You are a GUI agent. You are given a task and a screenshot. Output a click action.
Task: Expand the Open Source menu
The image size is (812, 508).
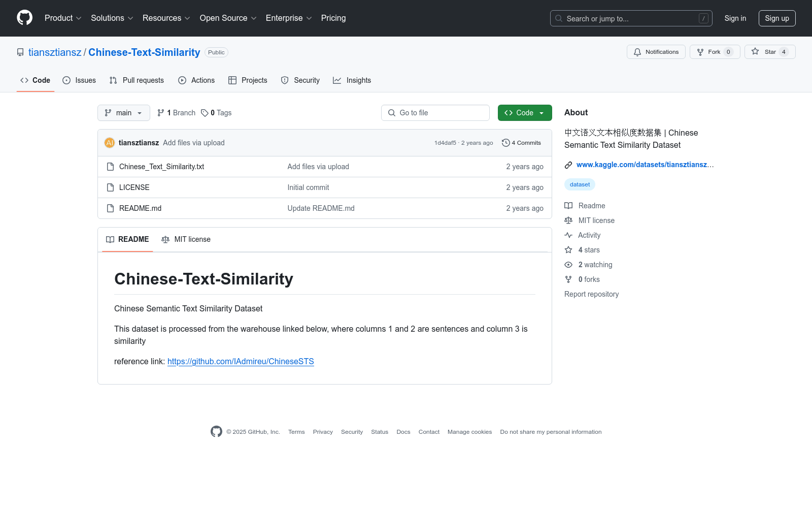click(x=228, y=18)
